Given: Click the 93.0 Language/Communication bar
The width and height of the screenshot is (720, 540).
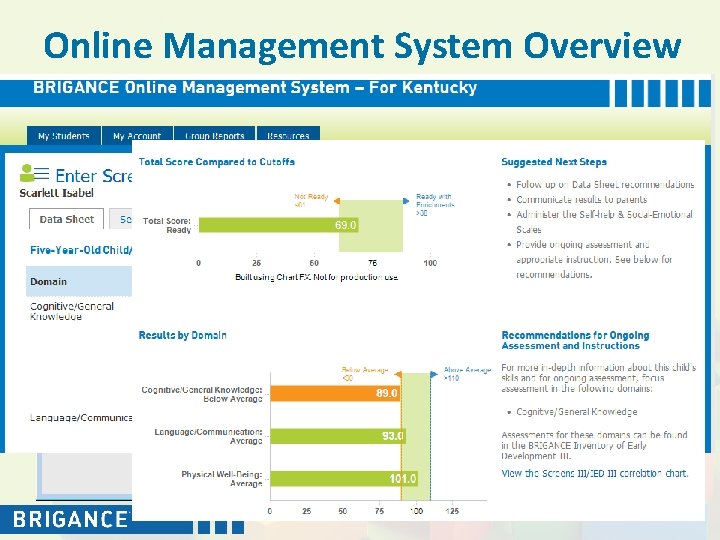Looking at the screenshot, I should pyautogui.click(x=338, y=436).
